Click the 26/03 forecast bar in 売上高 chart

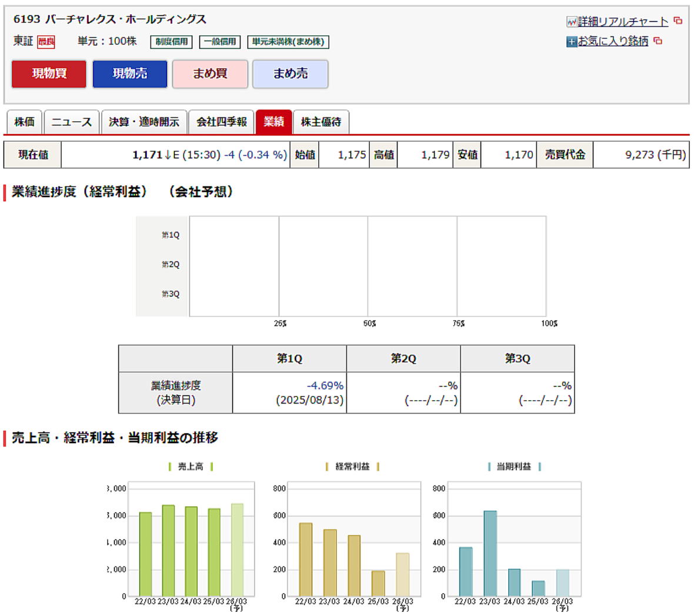(237, 550)
